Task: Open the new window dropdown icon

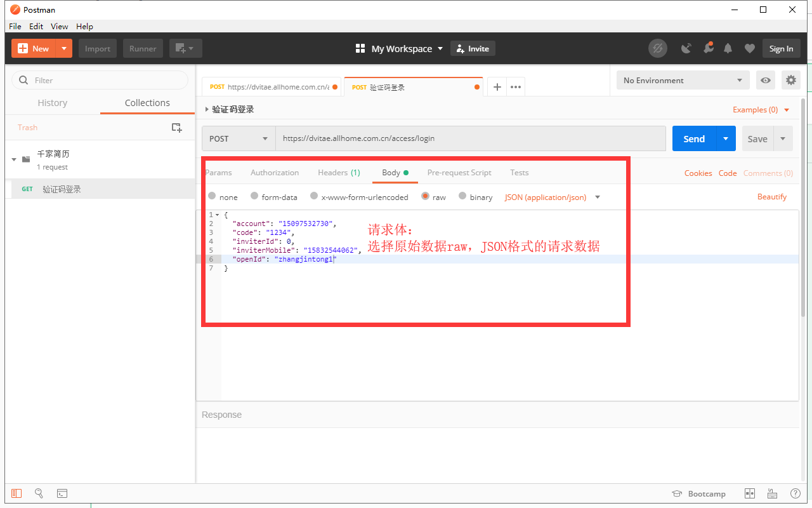Action: [186, 48]
